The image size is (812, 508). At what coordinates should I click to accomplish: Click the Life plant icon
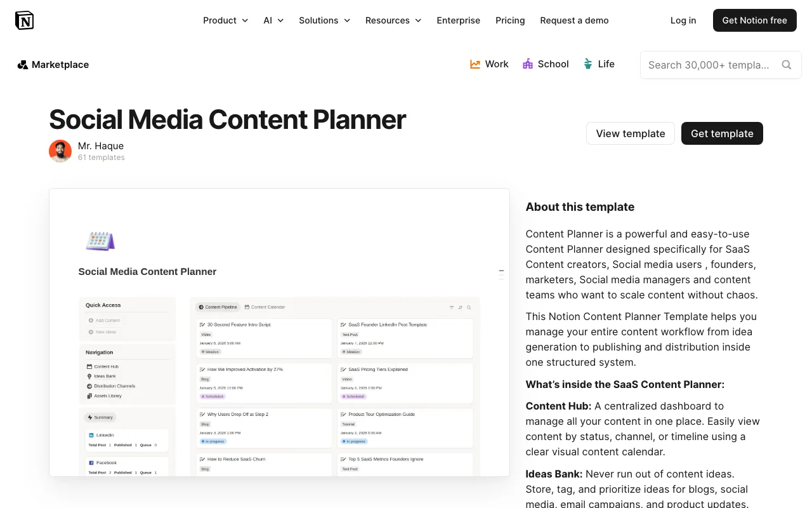coord(588,64)
